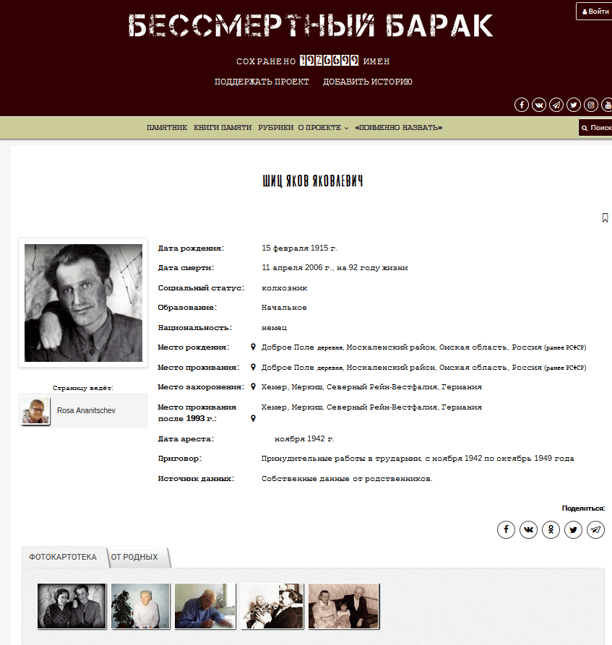Open the Facebook icon in the header
612x645 pixels.
pos(521,105)
